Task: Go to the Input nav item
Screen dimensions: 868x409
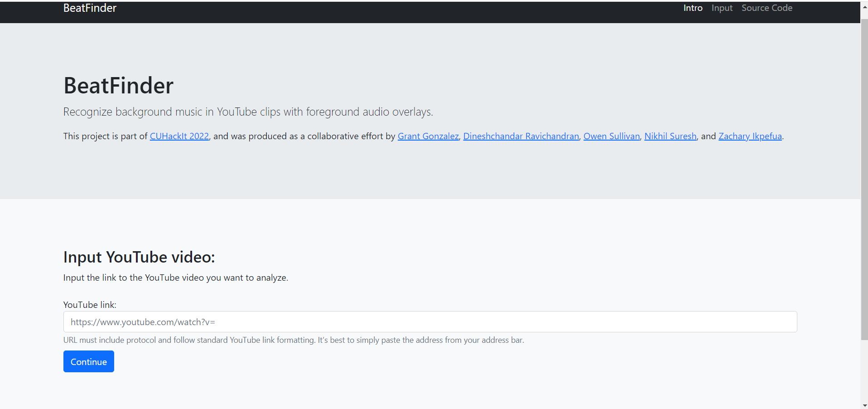Action: tap(722, 8)
